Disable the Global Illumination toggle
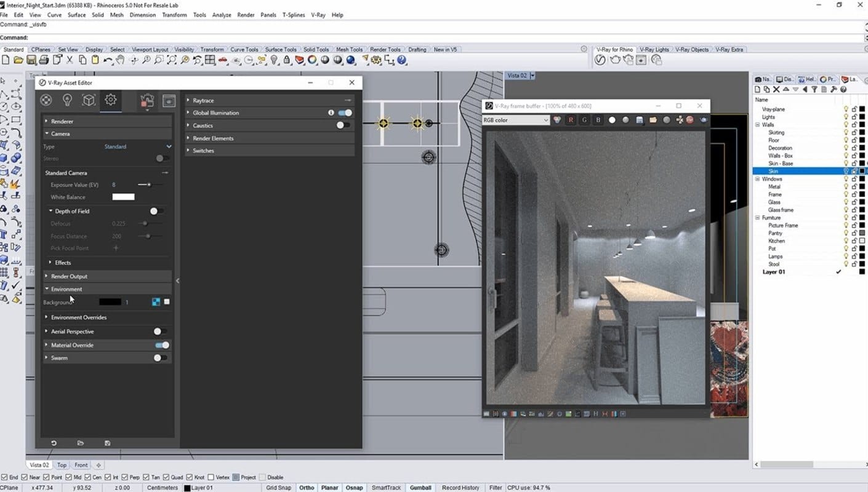This screenshot has width=868, height=492. (345, 113)
